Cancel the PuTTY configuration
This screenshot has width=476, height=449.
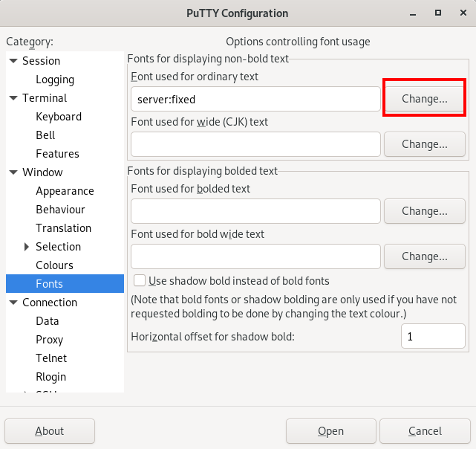point(425,431)
